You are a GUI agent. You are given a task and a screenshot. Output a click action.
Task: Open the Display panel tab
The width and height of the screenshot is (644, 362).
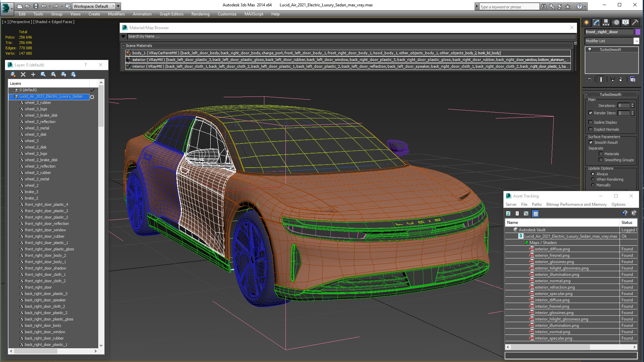point(626,22)
